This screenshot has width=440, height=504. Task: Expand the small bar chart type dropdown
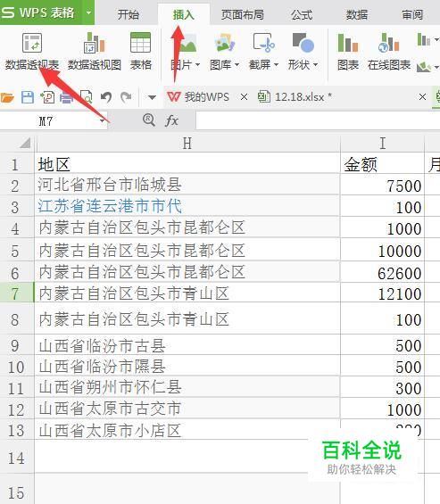[436, 40]
